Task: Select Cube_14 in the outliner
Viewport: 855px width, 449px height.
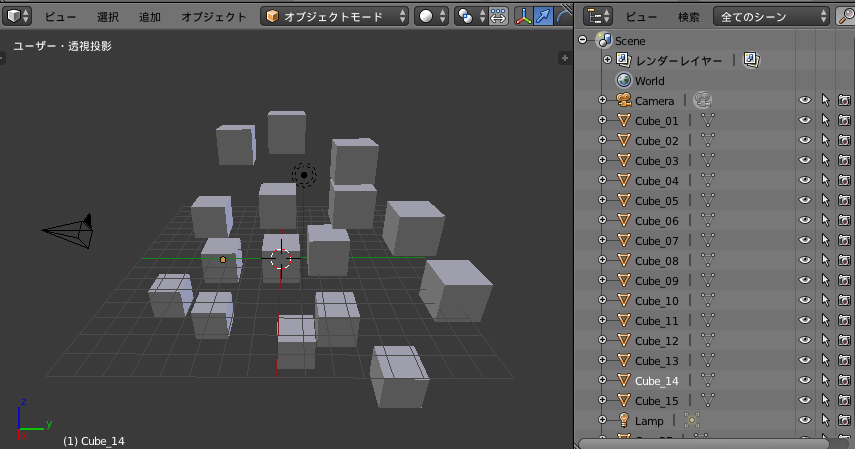Action: (x=657, y=381)
